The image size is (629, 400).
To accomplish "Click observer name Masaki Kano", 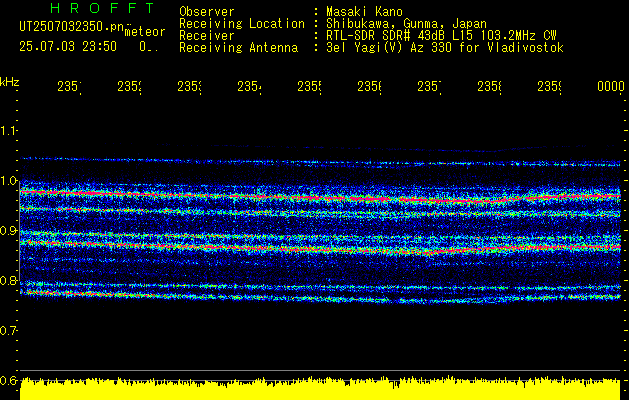I will pyautogui.click(x=364, y=11).
